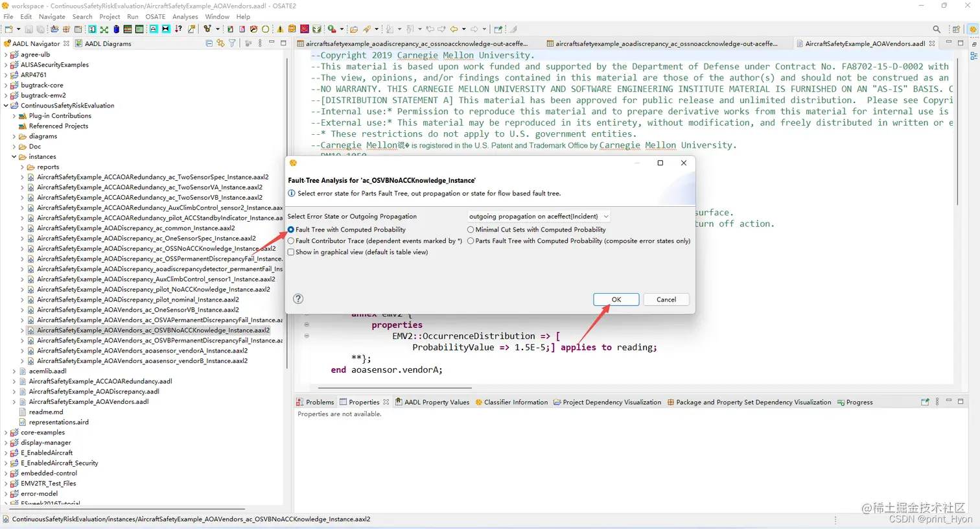This screenshot has width=980, height=529.
Task: Click OK in Fault-Tree Analysis dialog
Action: (616, 300)
